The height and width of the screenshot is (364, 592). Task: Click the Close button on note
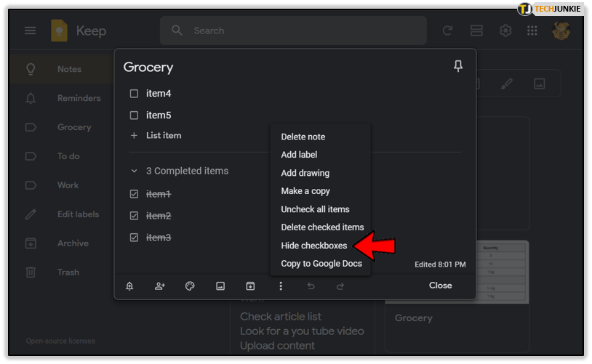[440, 286]
